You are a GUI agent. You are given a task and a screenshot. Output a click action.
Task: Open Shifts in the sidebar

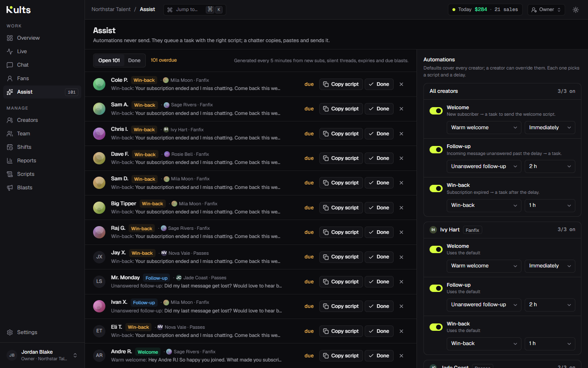point(42,147)
